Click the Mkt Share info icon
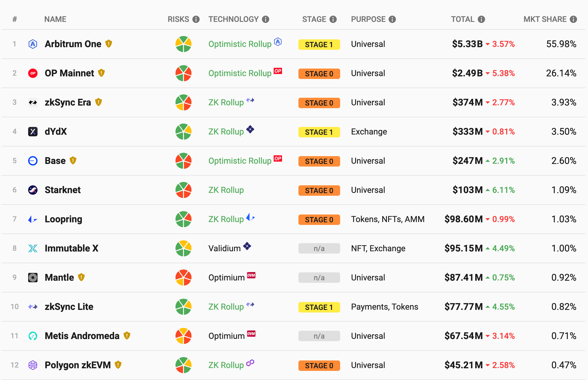588x380 pixels. pos(573,19)
